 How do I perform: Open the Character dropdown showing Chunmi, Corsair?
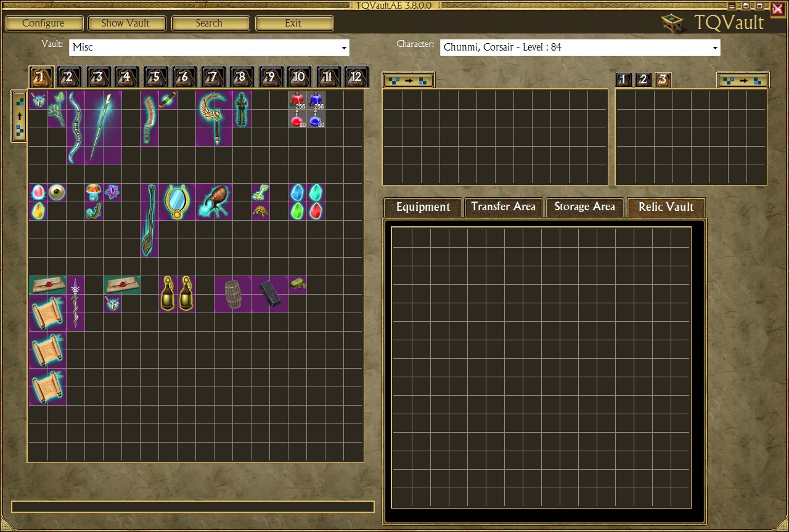point(580,47)
